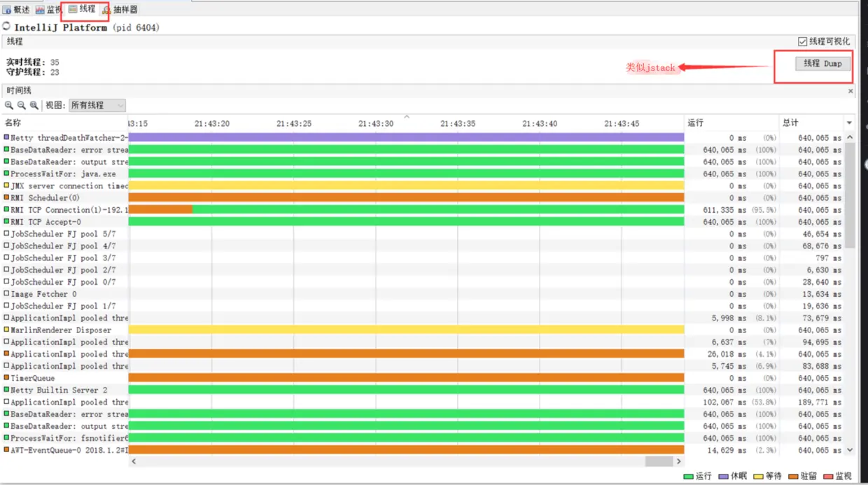The height and width of the screenshot is (485, 868).
Task: Click the 13,634 ms total value
Action: [x=822, y=294]
